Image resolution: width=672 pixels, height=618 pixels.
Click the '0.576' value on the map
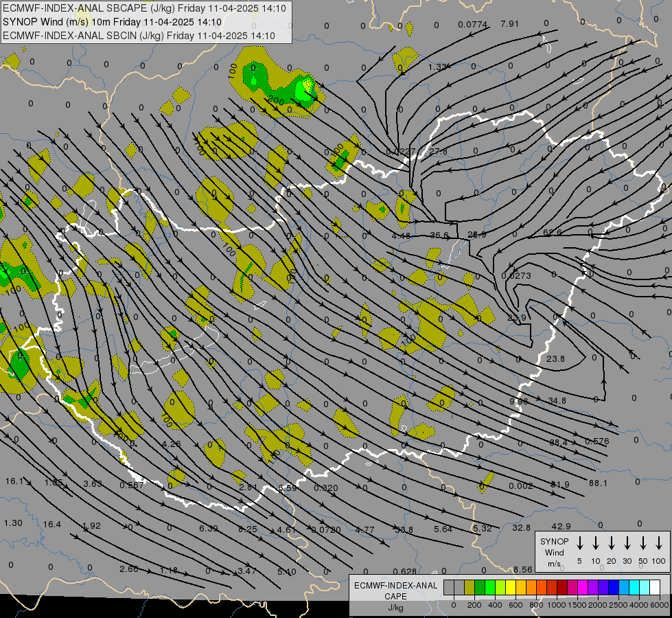click(x=597, y=442)
